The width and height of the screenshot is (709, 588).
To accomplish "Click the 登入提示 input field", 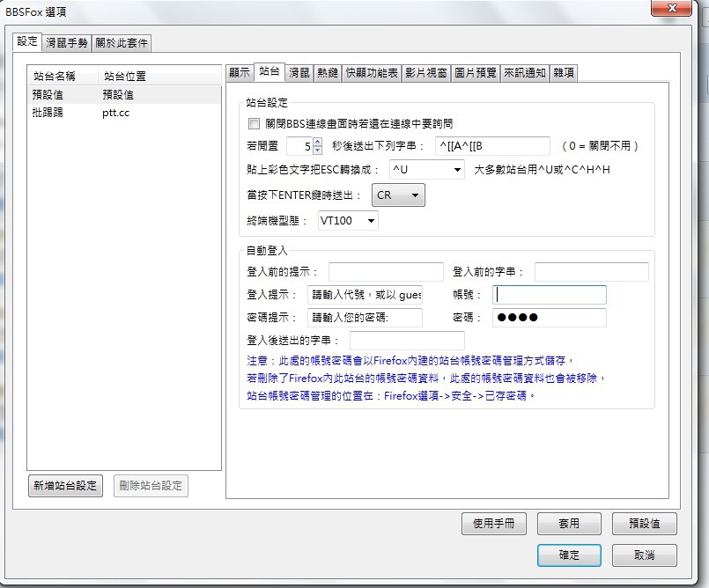I will pos(365,295).
